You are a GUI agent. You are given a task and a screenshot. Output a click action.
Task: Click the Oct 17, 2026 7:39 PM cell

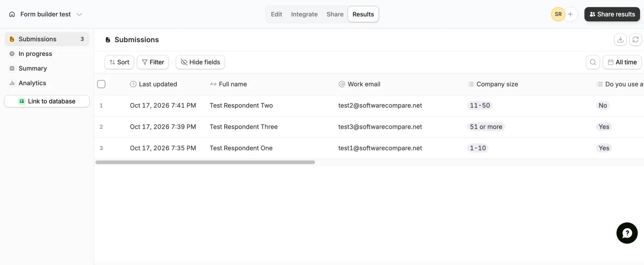(x=163, y=127)
